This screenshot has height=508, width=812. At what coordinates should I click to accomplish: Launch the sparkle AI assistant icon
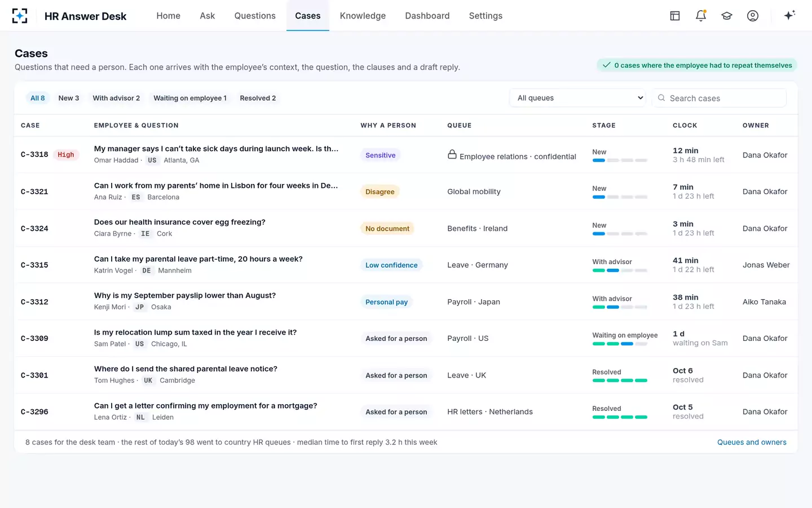[x=789, y=15]
